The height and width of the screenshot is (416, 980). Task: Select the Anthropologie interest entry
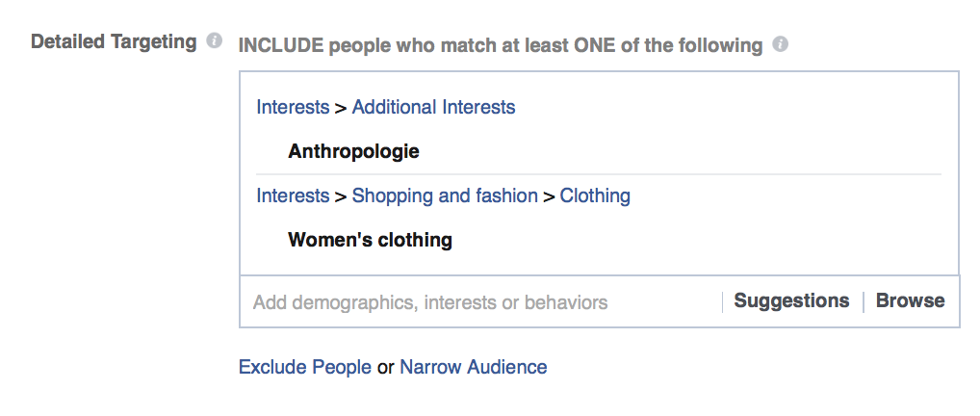tap(353, 151)
